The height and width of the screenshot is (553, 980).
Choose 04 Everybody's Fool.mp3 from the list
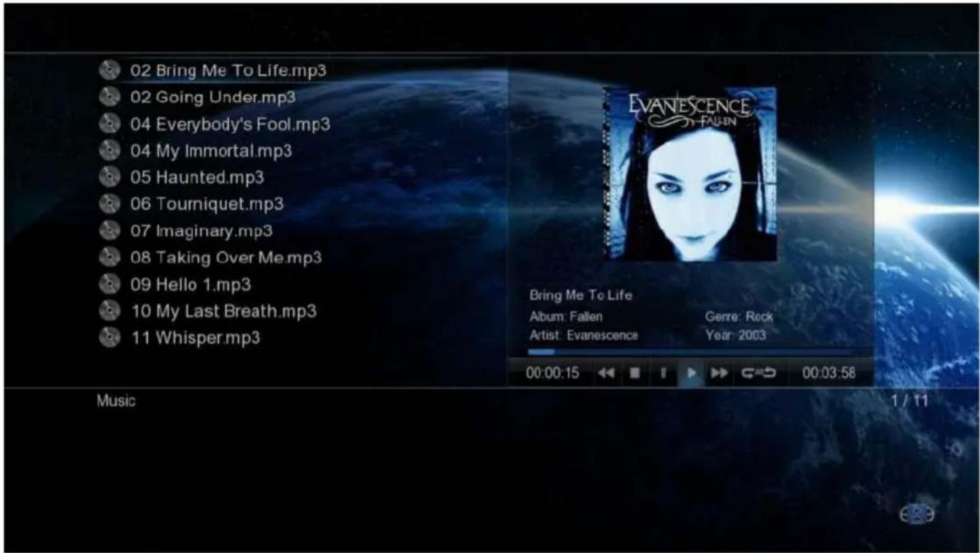tap(230, 124)
